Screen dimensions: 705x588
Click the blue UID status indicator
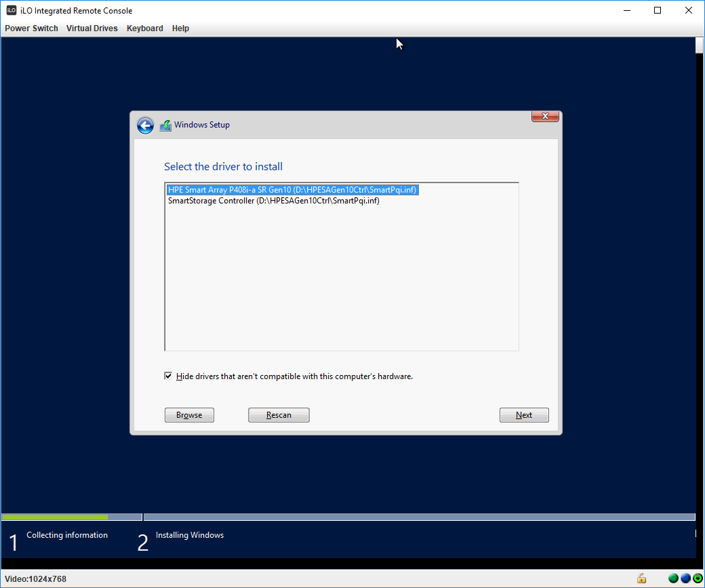685,578
